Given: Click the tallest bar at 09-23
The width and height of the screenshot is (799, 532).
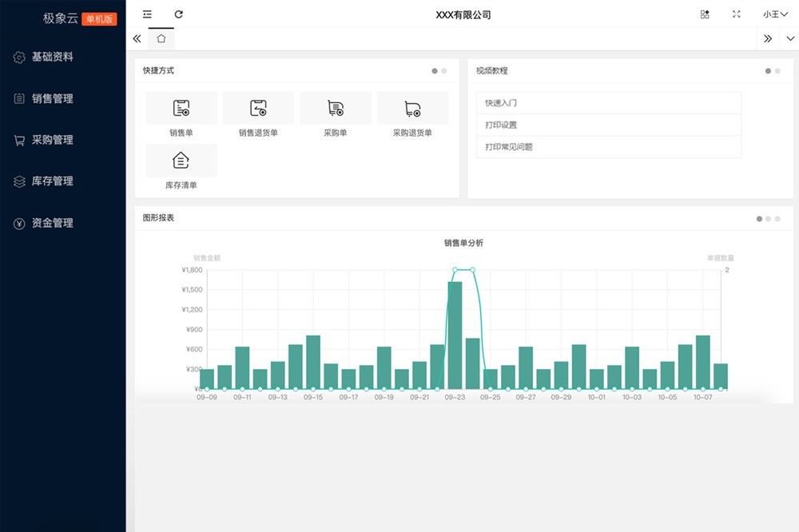Looking at the screenshot, I should pos(455,335).
